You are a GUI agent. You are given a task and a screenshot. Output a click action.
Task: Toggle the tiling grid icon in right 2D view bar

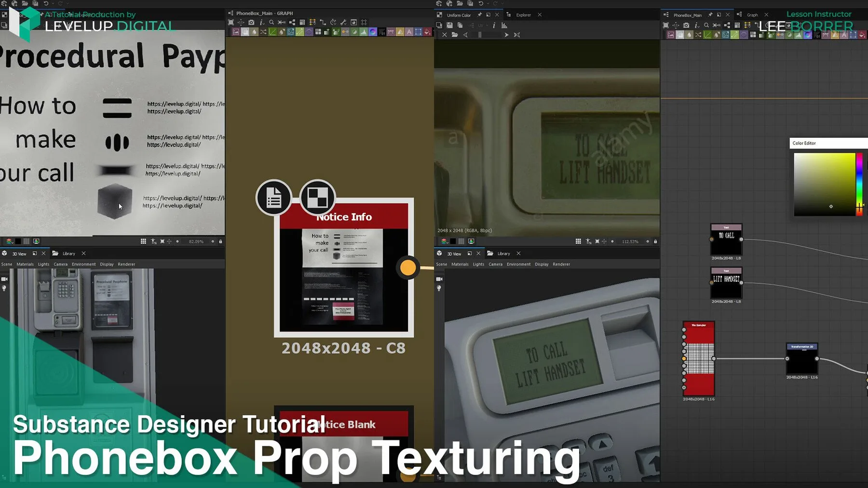click(578, 241)
